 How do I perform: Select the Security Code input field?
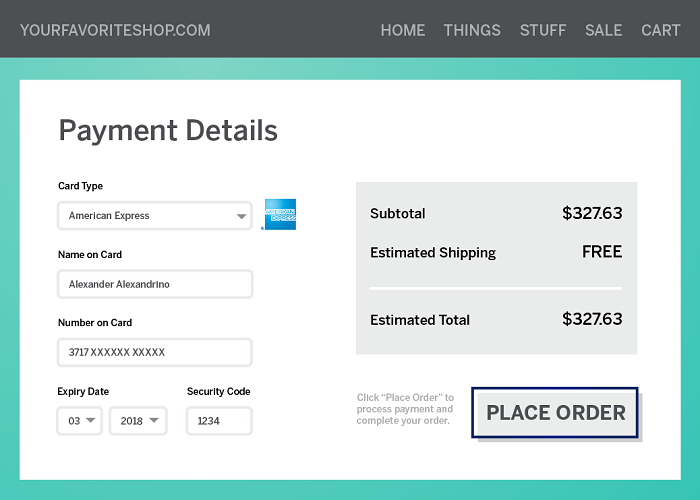click(219, 421)
